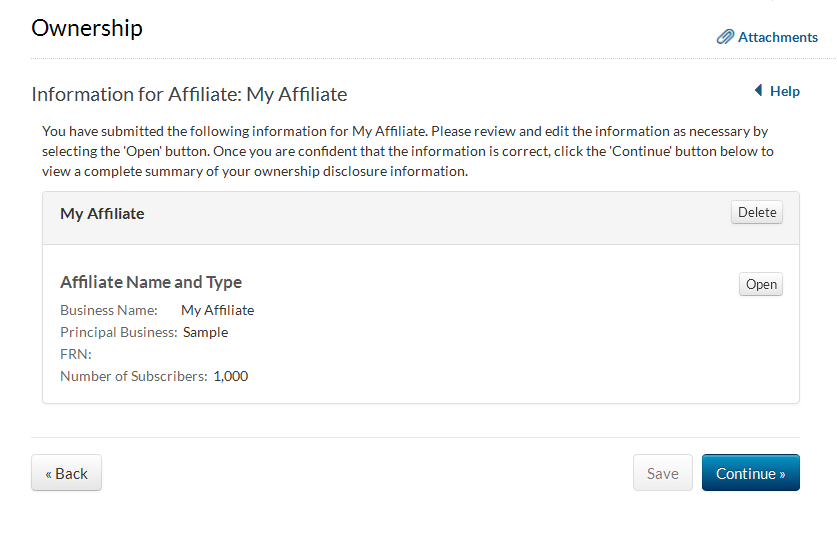Click Continue » to view the summary
The image size is (837, 546).
(750, 473)
